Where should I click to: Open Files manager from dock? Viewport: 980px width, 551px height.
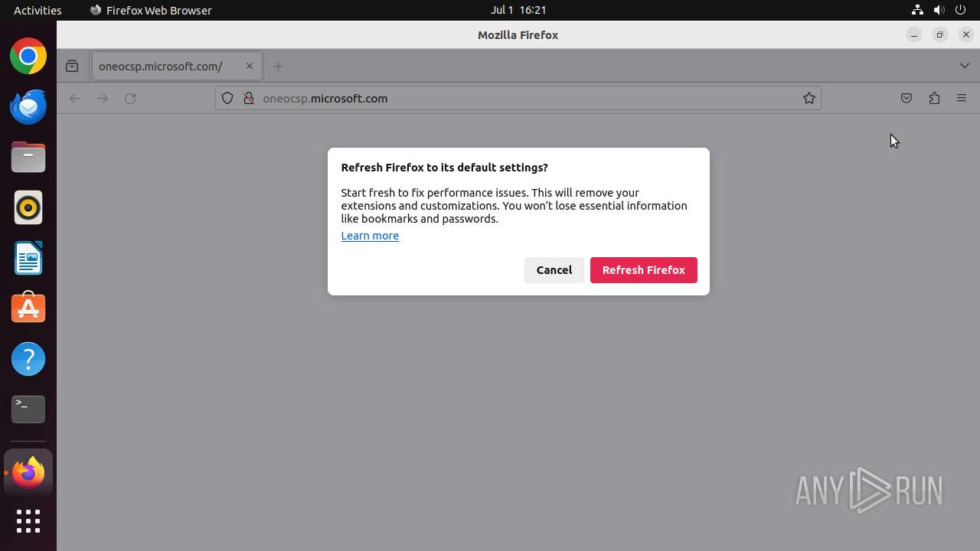28,158
